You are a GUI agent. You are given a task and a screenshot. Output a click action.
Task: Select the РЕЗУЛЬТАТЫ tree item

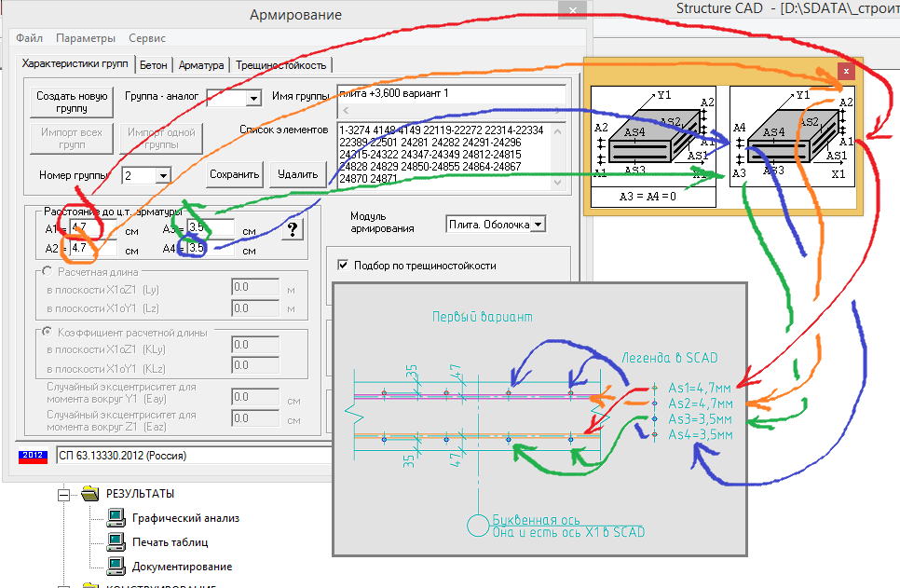pyautogui.click(x=140, y=494)
